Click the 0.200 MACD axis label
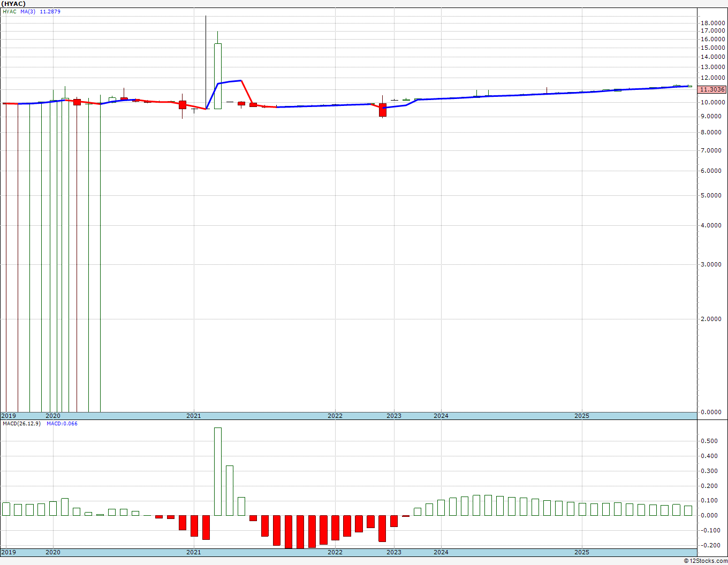The width and height of the screenshot is (728, 565). point(709,486)
